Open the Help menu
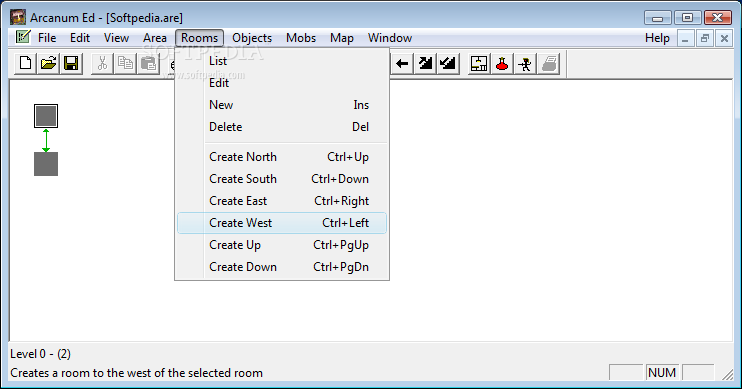742x389 pixels. pyautogui.click(x=657, y=38)
